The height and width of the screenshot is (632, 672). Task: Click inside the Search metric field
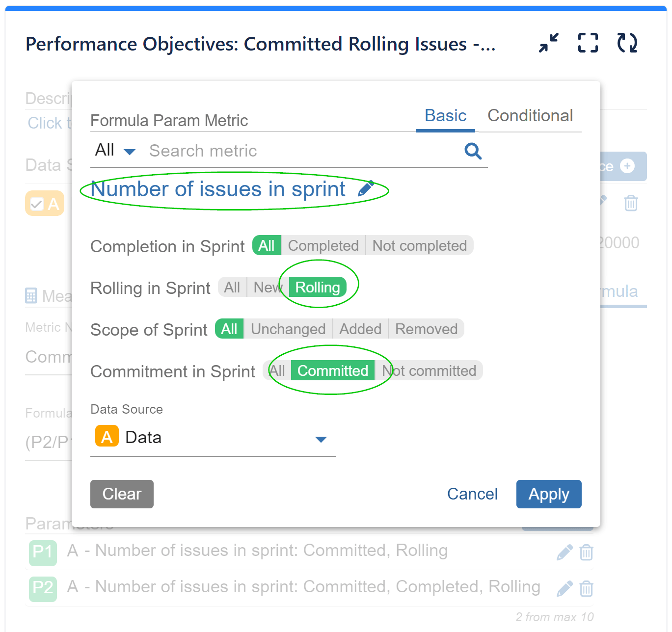pos(245,151)
